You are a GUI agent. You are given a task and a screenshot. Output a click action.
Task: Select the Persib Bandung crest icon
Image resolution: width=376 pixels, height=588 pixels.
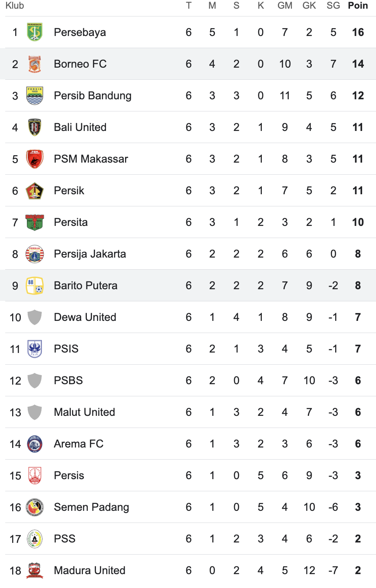click(x=35, y=95)
